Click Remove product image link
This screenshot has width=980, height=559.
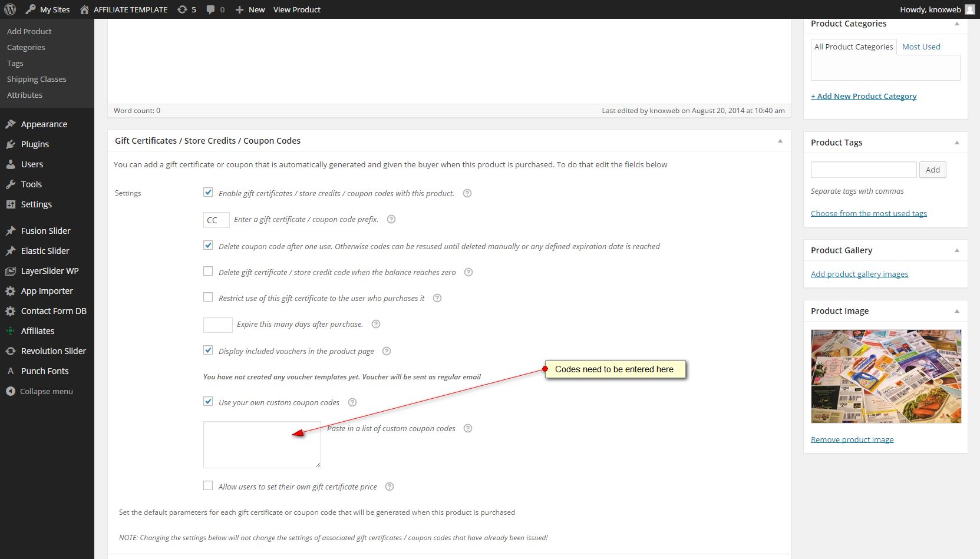(x=852, y=439)
